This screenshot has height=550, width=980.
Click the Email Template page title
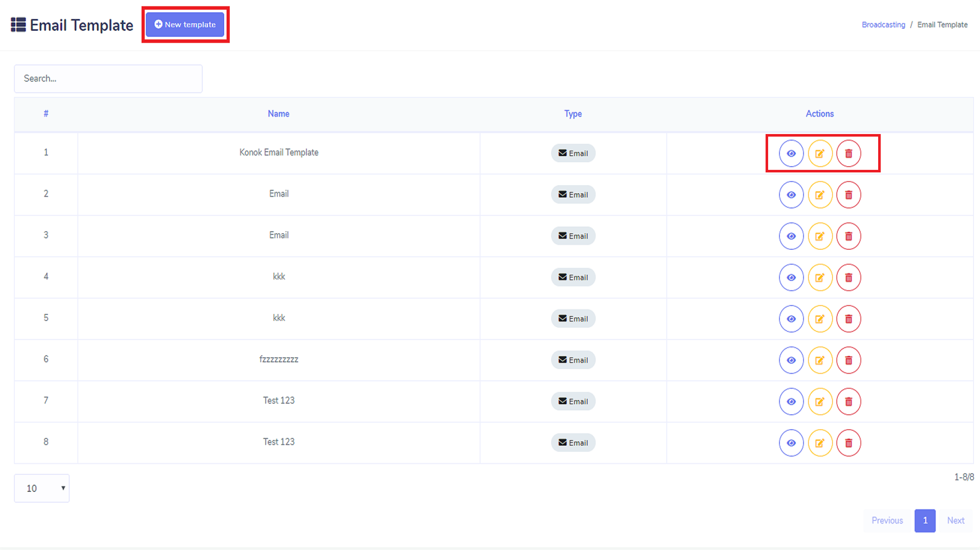(x=81, y=25)
